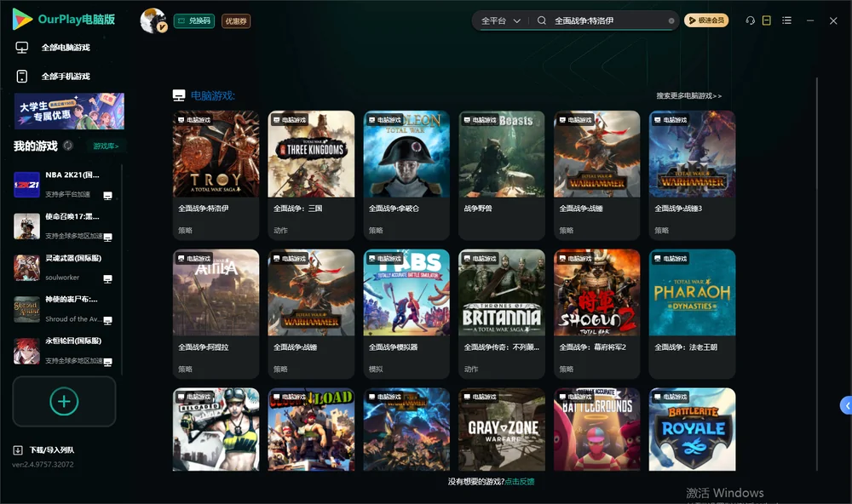Click the search magnifier icon
This screenshot has height=504, width=852.
click(542, 20)
